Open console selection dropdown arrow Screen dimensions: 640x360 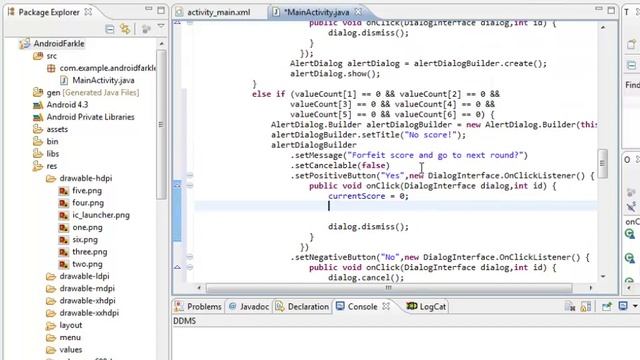[635, 306]
